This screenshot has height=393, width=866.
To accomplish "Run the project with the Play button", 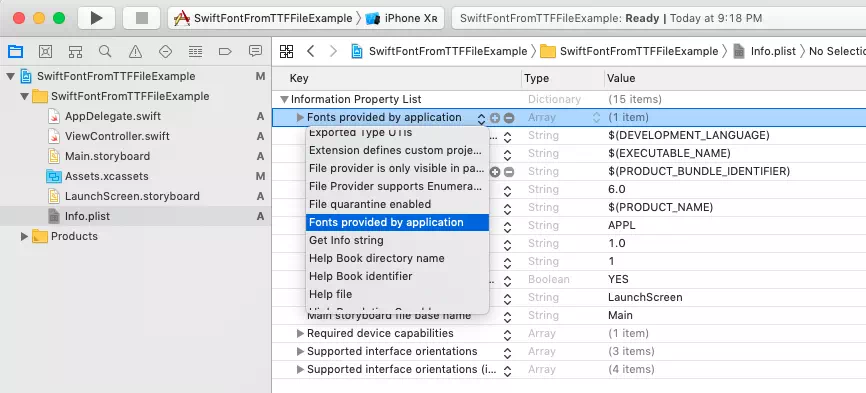I will coord(96,18).
